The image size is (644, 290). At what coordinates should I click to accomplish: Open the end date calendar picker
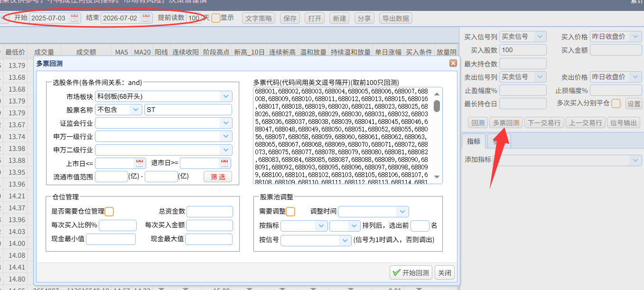(147, 18)
